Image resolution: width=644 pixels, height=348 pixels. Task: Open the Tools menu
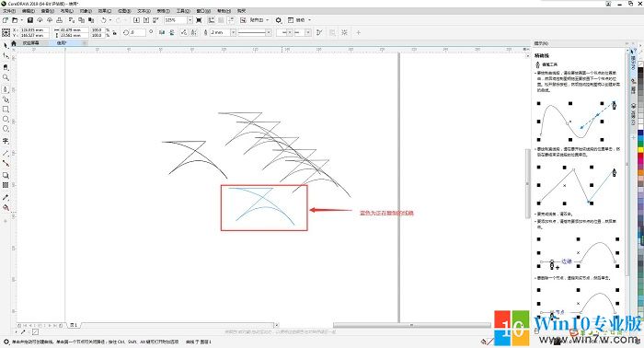pyautogui.click(x=183, y=11)
